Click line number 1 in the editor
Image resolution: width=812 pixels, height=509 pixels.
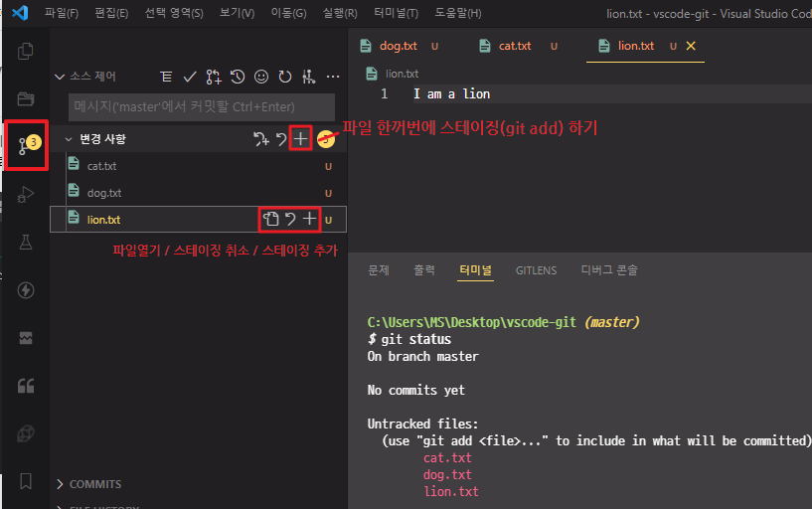click(x=384, y=93)
